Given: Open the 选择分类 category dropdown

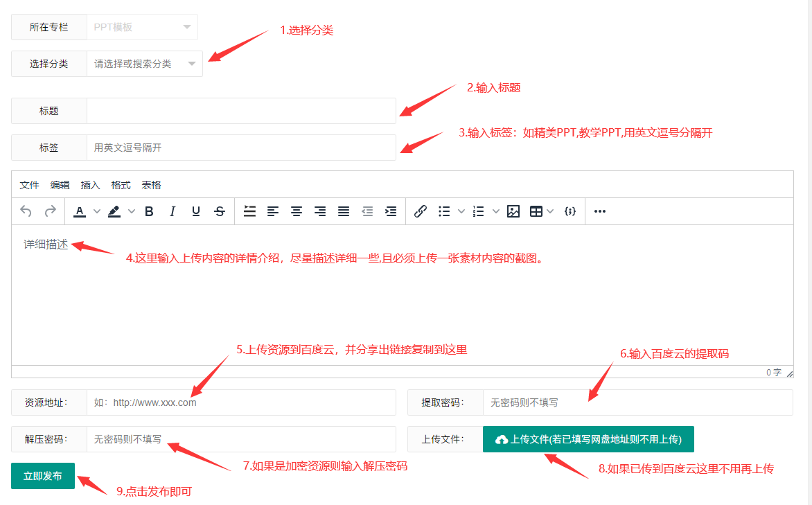Looking at the screenshot, I should point(144,64).
